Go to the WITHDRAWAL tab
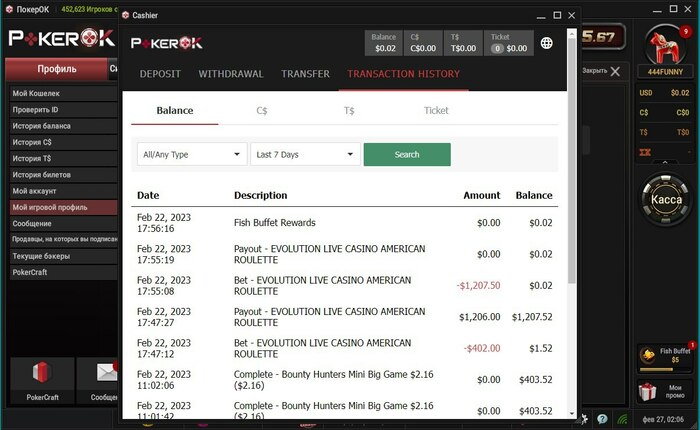 pyautogui.click(x=231, y=74)
